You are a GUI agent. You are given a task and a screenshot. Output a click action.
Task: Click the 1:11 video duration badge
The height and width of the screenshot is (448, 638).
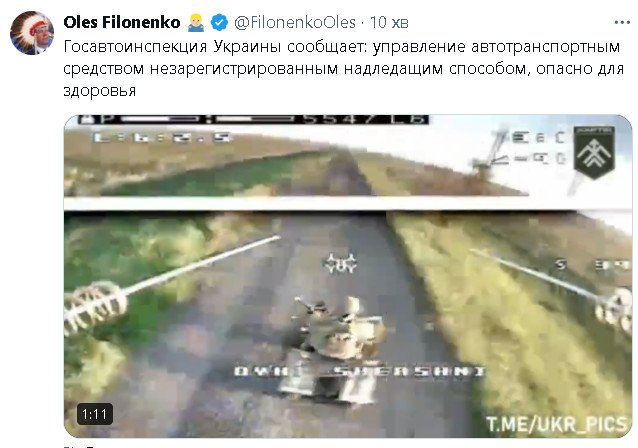tap(95, 414)
